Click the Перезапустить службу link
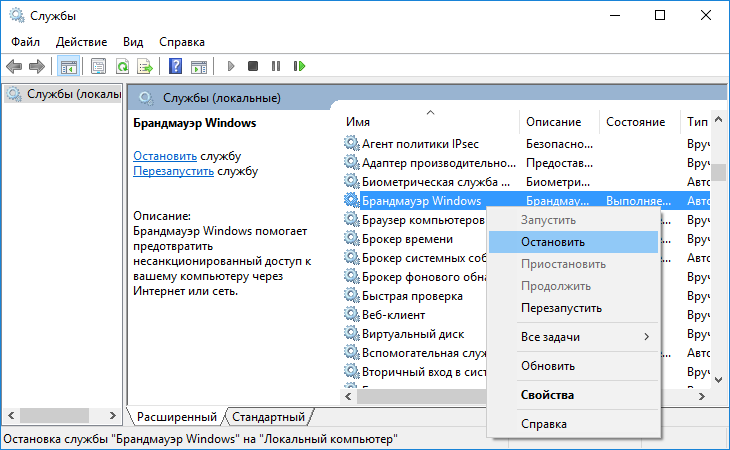This screenshot has height=450, width=730. [173, 171]
